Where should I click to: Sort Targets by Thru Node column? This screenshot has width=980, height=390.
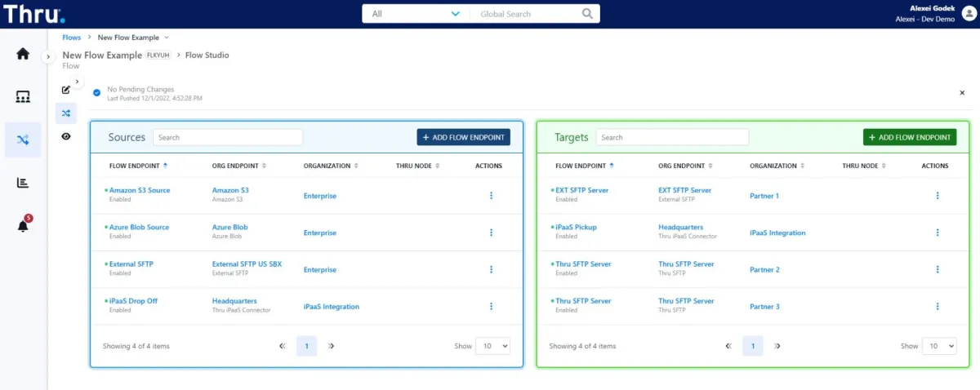pyautogui.click(x=864, y=166)
